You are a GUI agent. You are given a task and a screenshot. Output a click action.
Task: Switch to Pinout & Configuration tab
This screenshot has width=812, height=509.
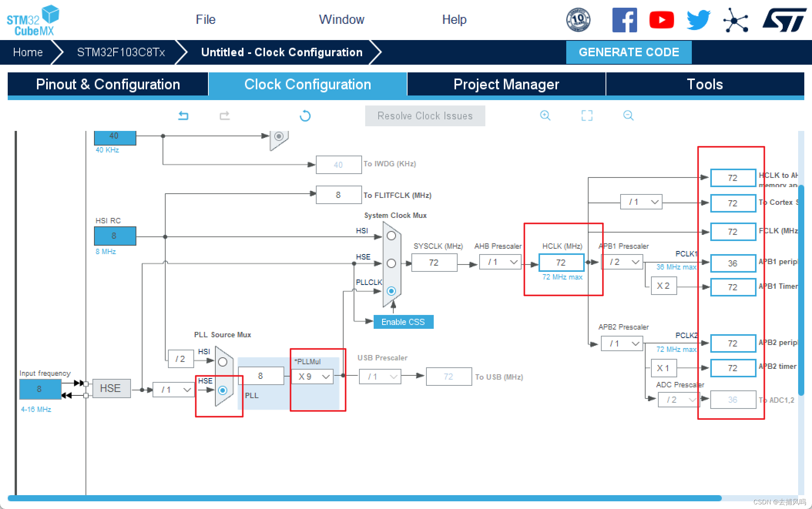click(x=108, y=84)
